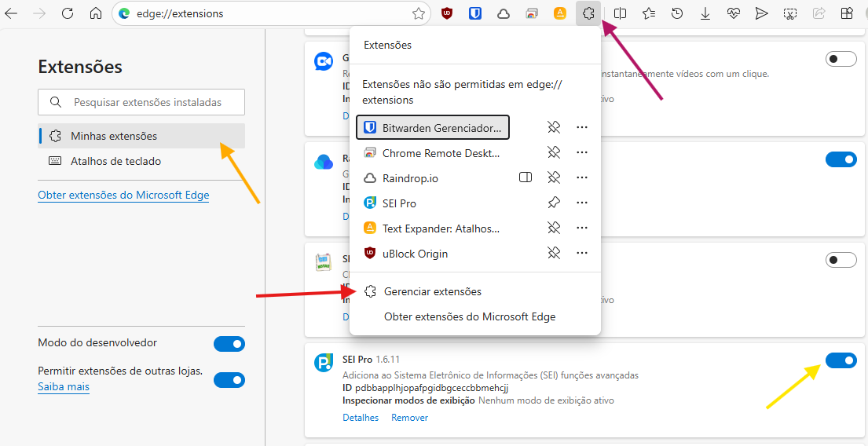868x446 pixels.
Task: Click the Downloads toolbar icon
Action: pos(705,13)
